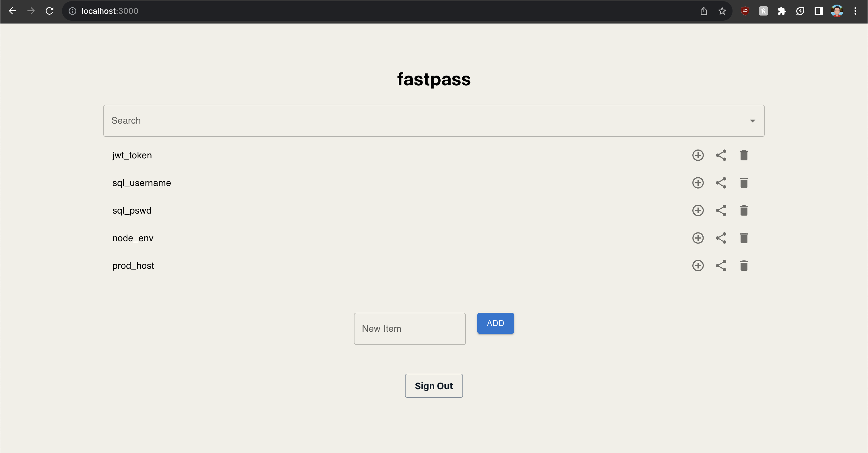
Task: Delete the jwt_token entry
Action: tap(744, 155)
